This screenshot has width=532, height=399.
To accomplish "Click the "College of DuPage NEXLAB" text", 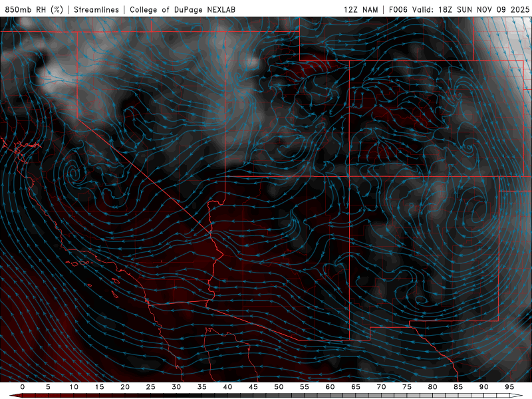I will (x=182, y=9).
